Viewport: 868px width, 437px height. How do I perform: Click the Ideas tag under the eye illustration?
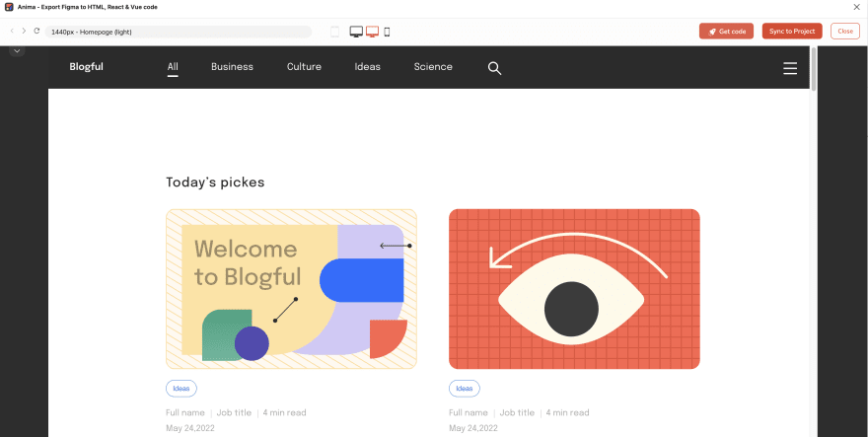(x=464, y=389)
